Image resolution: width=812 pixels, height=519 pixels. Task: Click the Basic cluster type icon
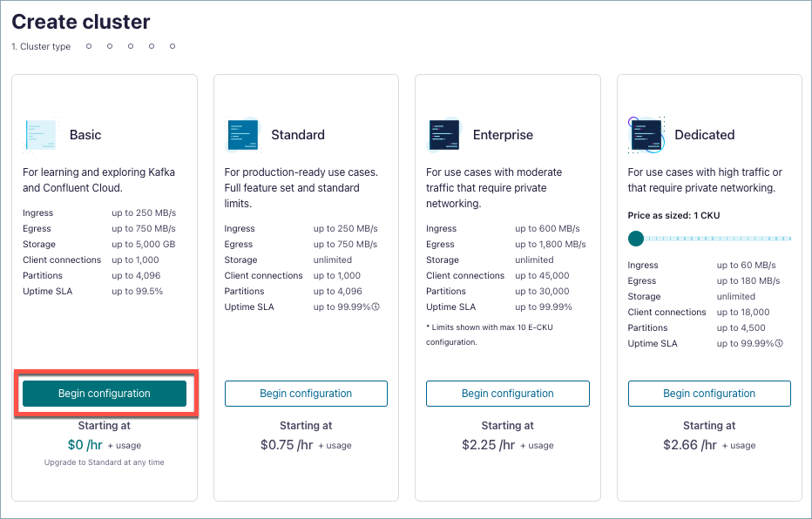40,135
